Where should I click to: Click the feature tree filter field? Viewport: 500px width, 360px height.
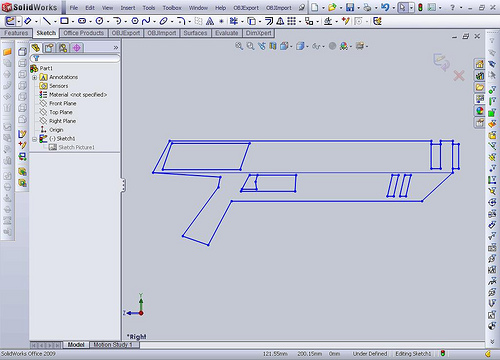(75, 58)
